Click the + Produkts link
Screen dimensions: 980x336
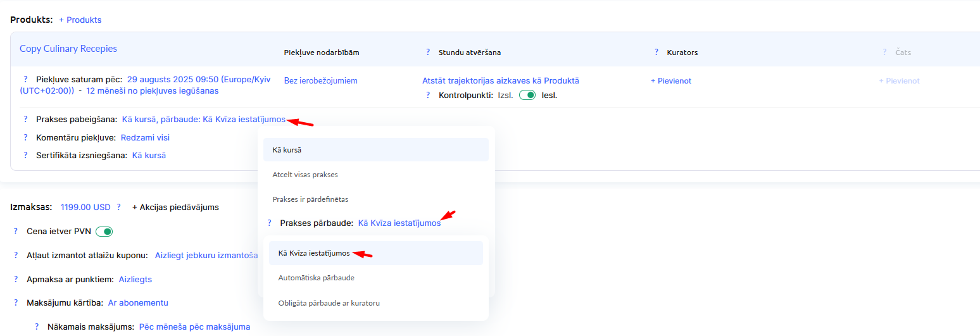click(x=80, y=20)
